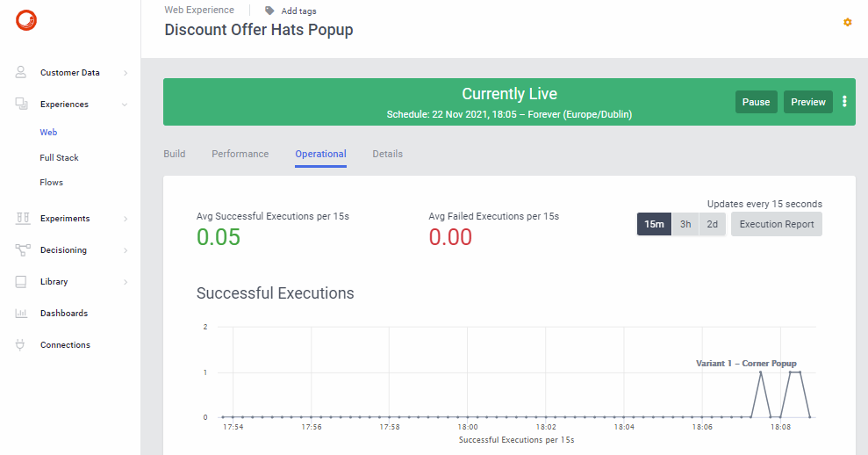
Task: Click the Experiments icon in sidebar
Action: [22, 219]
